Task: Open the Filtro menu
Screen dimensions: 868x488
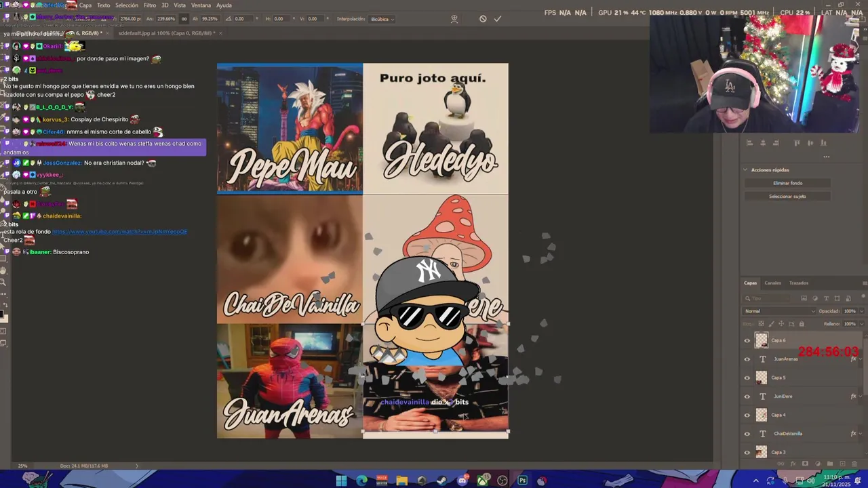Action: click(150, 5)
